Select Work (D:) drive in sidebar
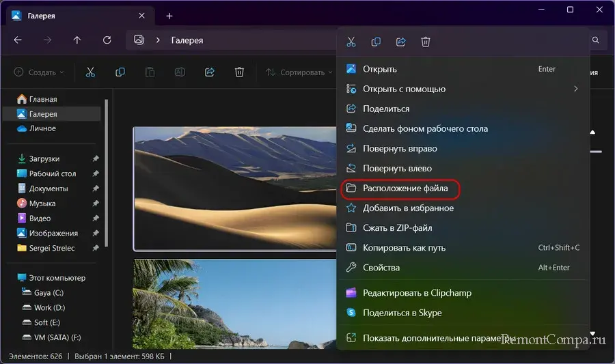Image resolution: width=615 pixels, height=364 pixels. pos(49,307)
